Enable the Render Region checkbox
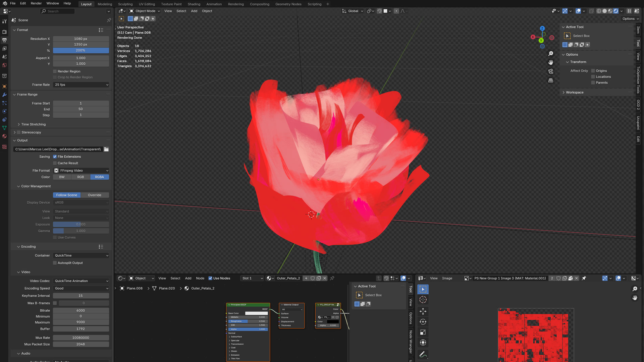Viewport: 644px width, 362px height. pos(55,71)
